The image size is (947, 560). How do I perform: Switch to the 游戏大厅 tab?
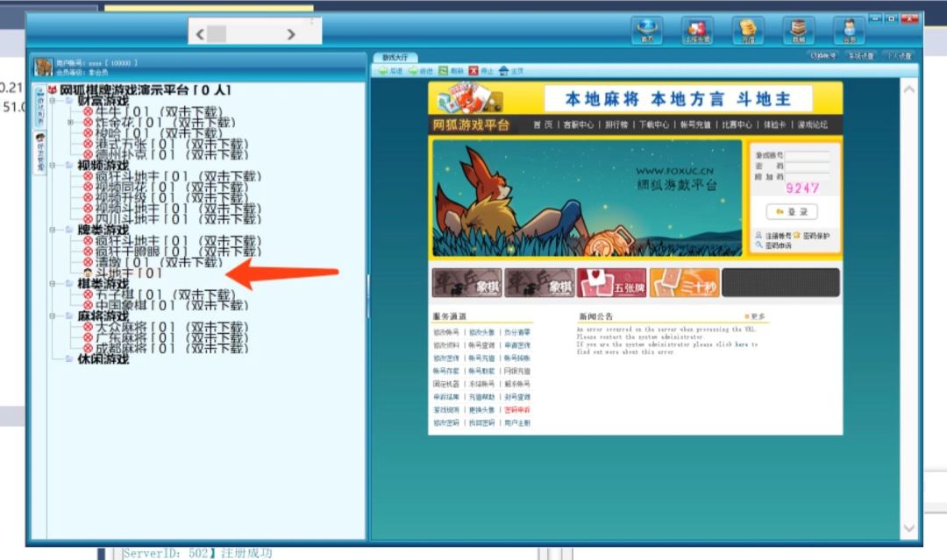395,57
